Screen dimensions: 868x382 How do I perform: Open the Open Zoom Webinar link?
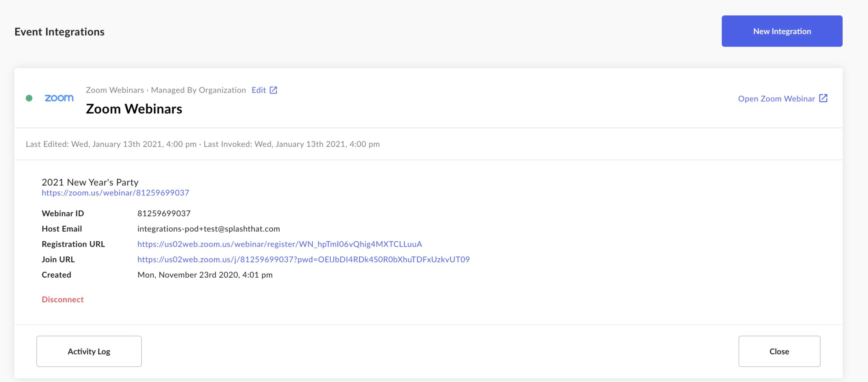776,99
